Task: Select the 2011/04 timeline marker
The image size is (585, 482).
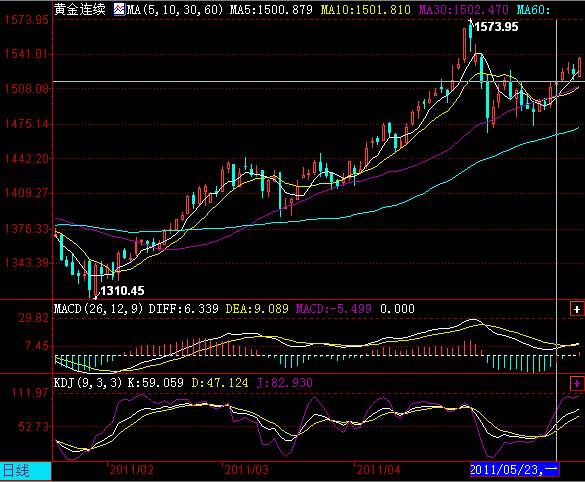Action: tap(378, 470)
